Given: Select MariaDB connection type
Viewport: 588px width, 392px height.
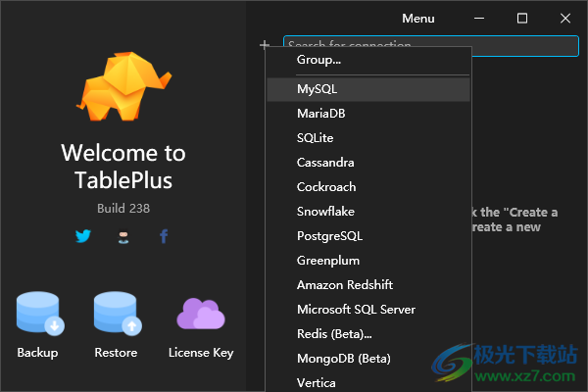Looking at the screenshot, I should [x=368, y=114].
